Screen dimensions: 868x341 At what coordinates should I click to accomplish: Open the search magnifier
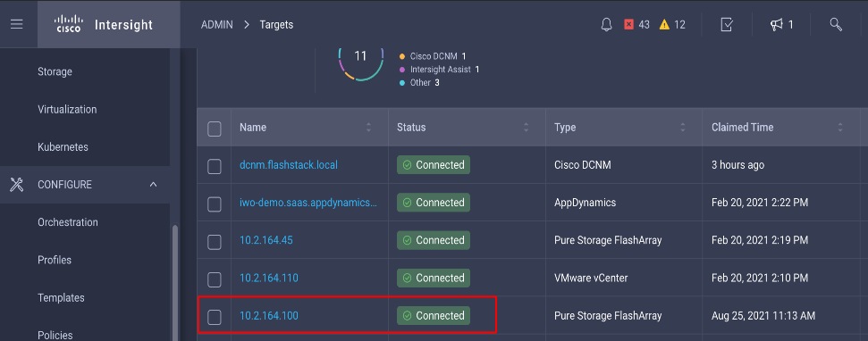click(x=836, y=24)
